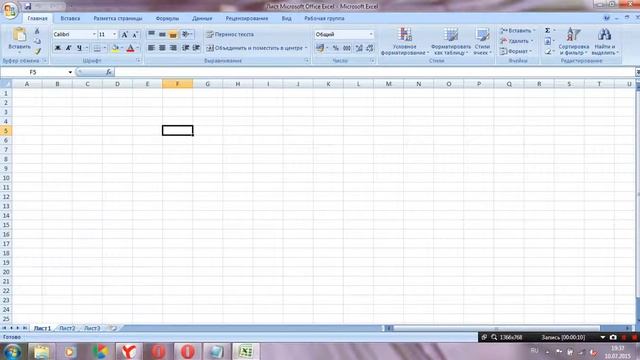The image size is (640, 360).
Task: Click the Fill down icon
Action: pos(548,41)
